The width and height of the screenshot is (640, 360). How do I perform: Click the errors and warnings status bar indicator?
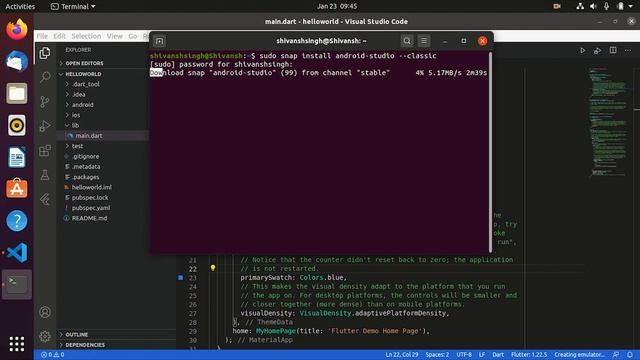[53, 355]
